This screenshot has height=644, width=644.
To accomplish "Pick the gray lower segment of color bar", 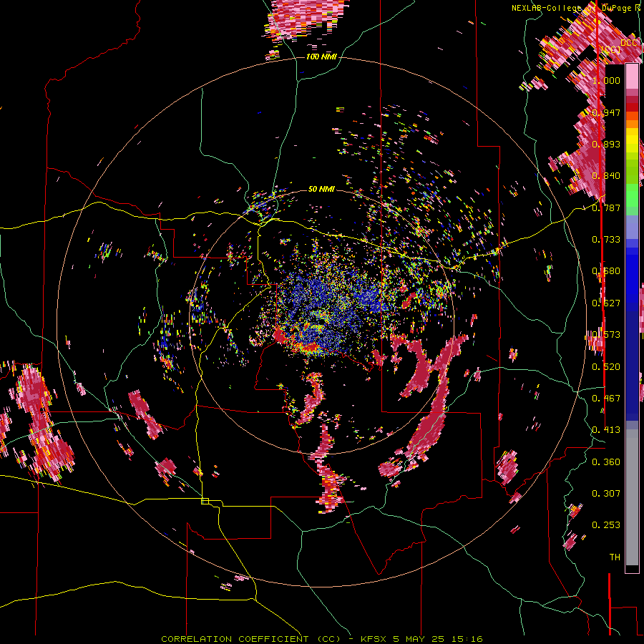I will [632, 497].
